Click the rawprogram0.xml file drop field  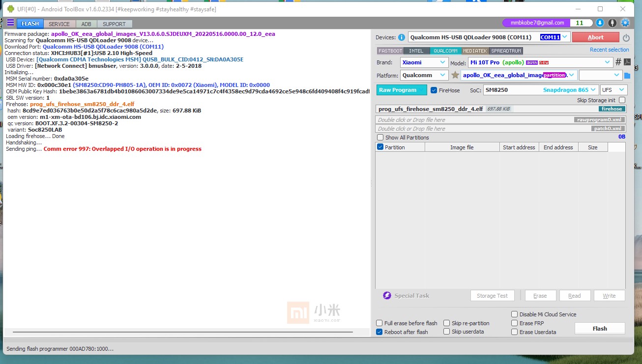[500, 120]
